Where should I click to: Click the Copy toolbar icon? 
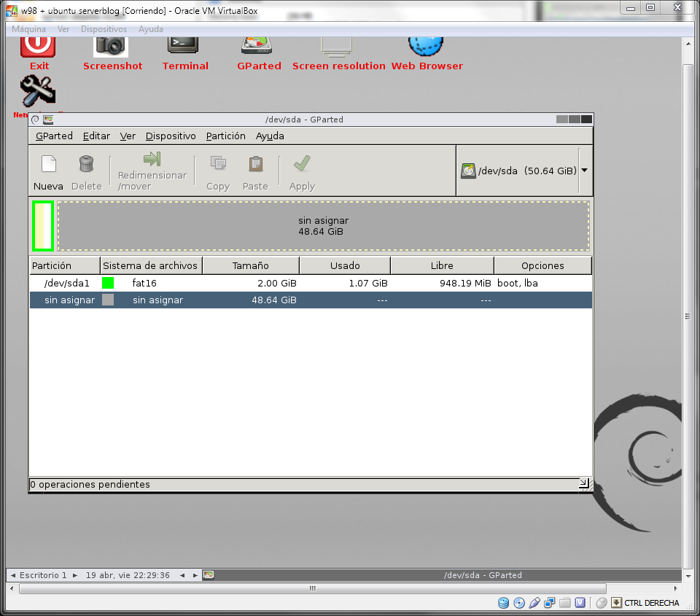(x=218, y=163)
